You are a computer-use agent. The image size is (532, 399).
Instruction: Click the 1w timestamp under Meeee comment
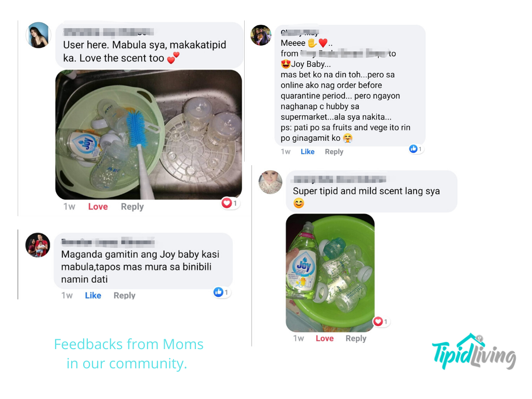286,152
